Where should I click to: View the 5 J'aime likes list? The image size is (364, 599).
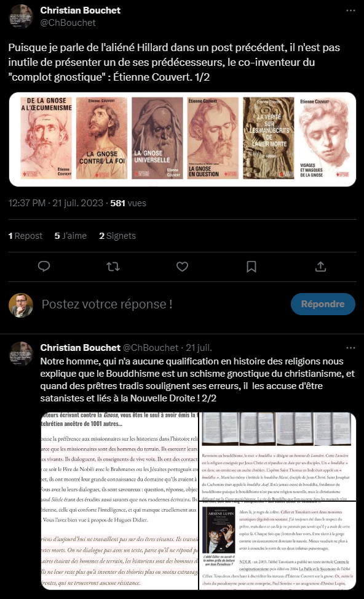(x=71, y=236)
